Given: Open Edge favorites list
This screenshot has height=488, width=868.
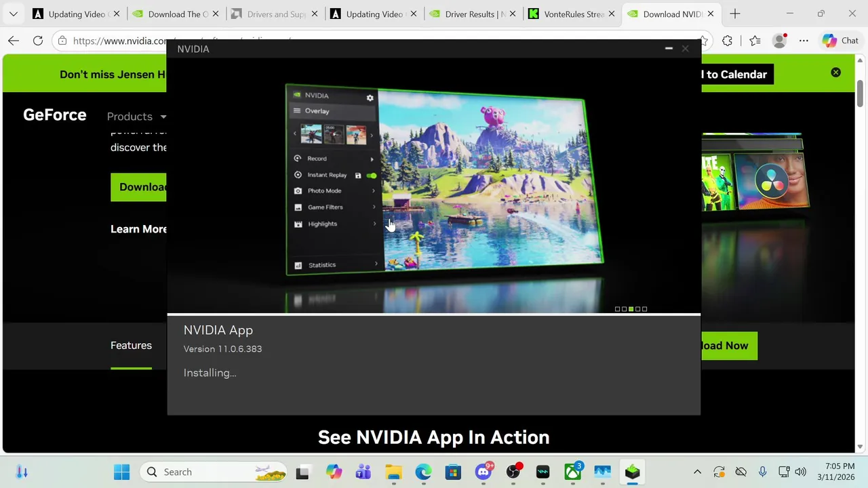Looking at the screenshot, I should pyautogui.click(x=755, y=41).
